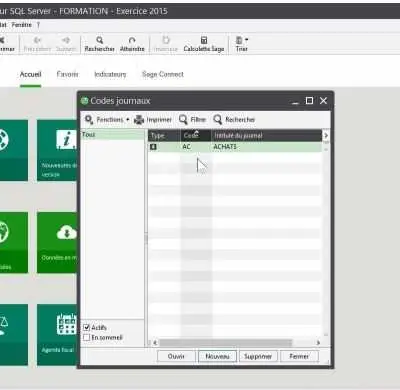The width and height of the screenshot is (400, 390).
Task: Open the Données en mémoire cloud tile
Action: pos(57,242)
